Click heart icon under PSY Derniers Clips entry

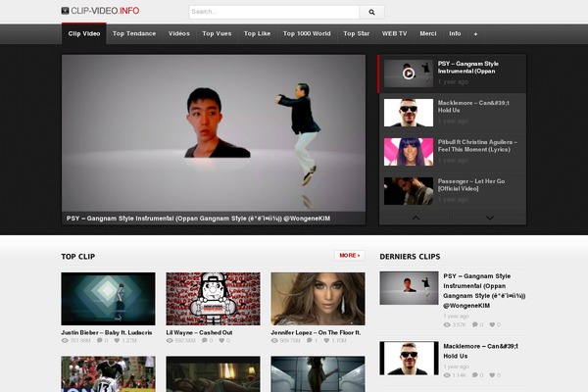coord(492,324)
